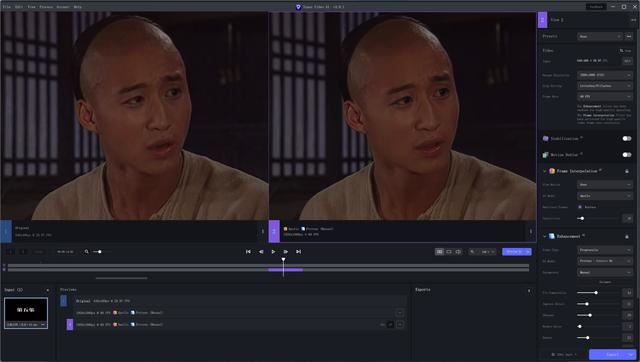
Task: Open the Output Resolution dropdown
Action: tap(605, 75)
